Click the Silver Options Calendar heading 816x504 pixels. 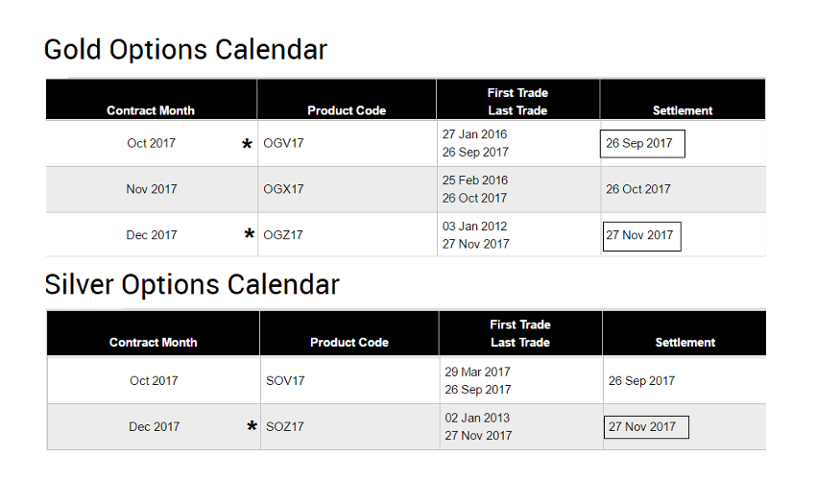pos(192,284)
